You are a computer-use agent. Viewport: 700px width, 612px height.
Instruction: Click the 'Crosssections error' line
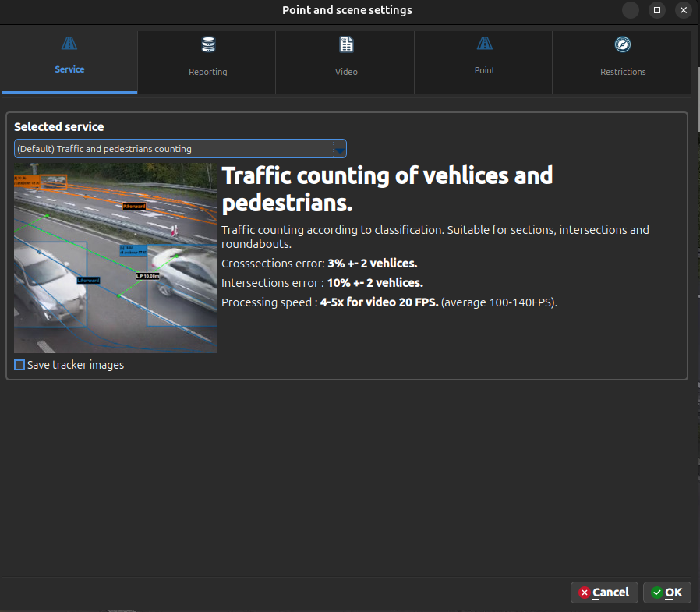[319, 264]
